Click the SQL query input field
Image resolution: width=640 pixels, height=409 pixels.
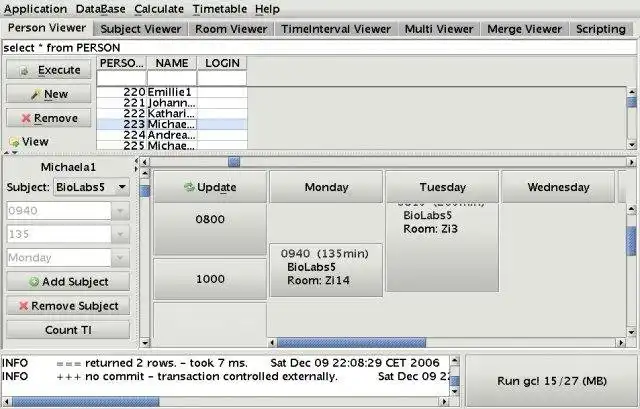319,47
